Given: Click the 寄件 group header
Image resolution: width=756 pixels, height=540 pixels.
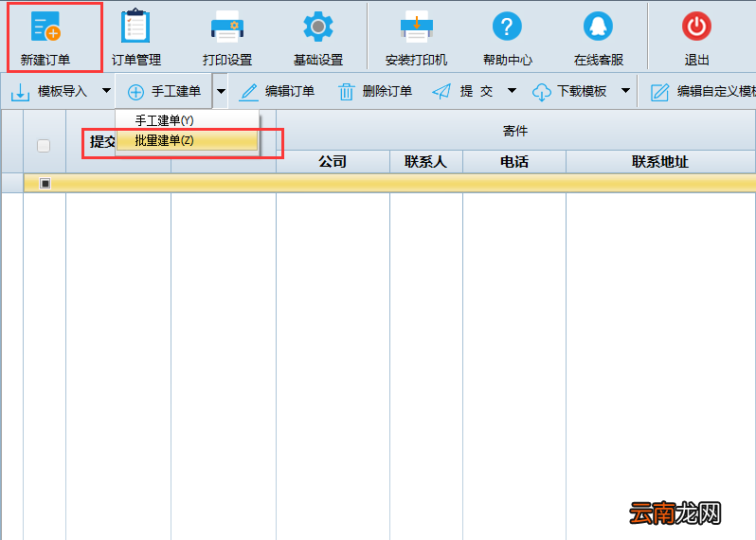Looking at the screenshot, I should (515, 131).
